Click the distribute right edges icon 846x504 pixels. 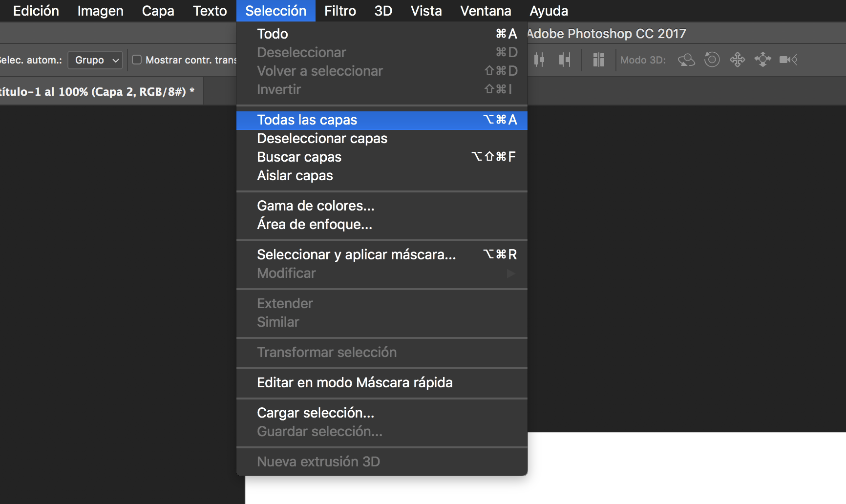coord(565,60)
